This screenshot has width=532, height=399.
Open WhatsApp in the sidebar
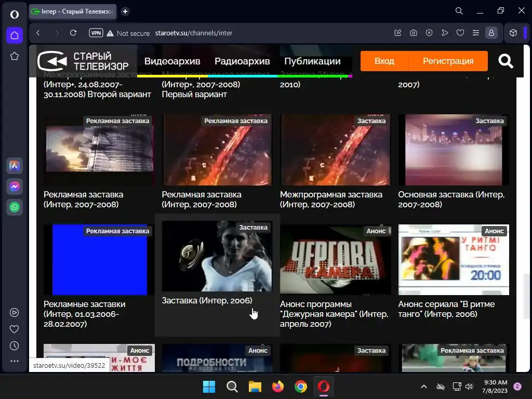click(x=14, y=207)
